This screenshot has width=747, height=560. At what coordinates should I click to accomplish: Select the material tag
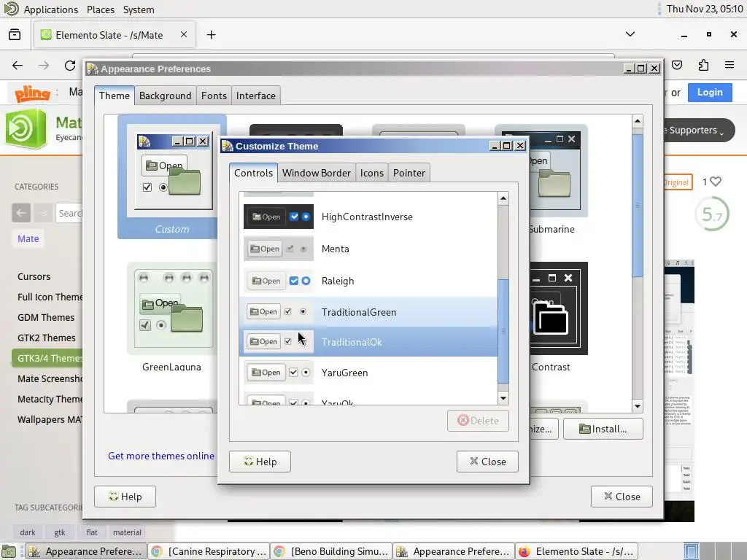click(x=127, y=532)
